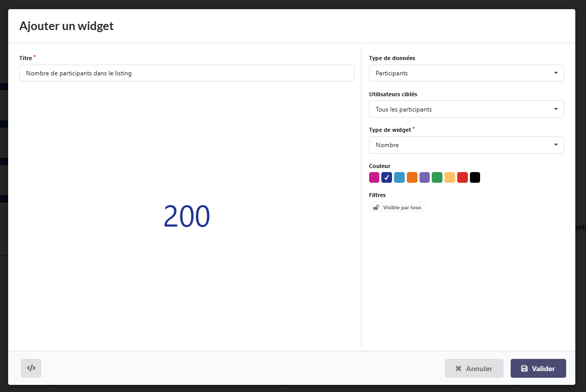Click the Valider button to save
This screenshot has width=586, height=392.
click(538, 369)
